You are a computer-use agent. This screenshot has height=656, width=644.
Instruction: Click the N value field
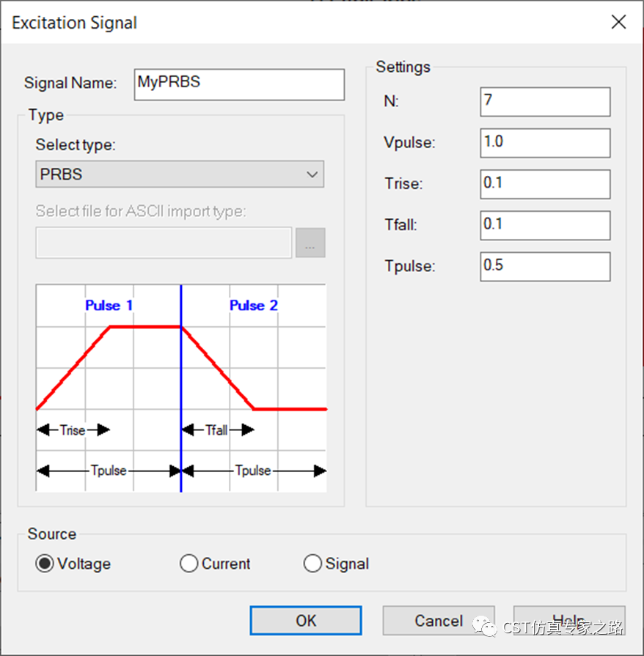click(545, 101)
